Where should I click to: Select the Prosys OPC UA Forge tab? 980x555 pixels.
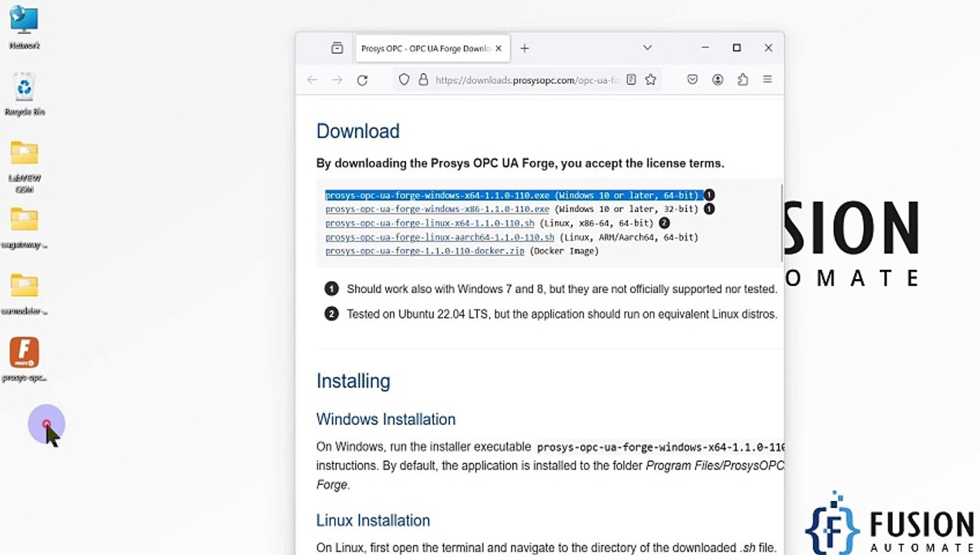point(431,49)
